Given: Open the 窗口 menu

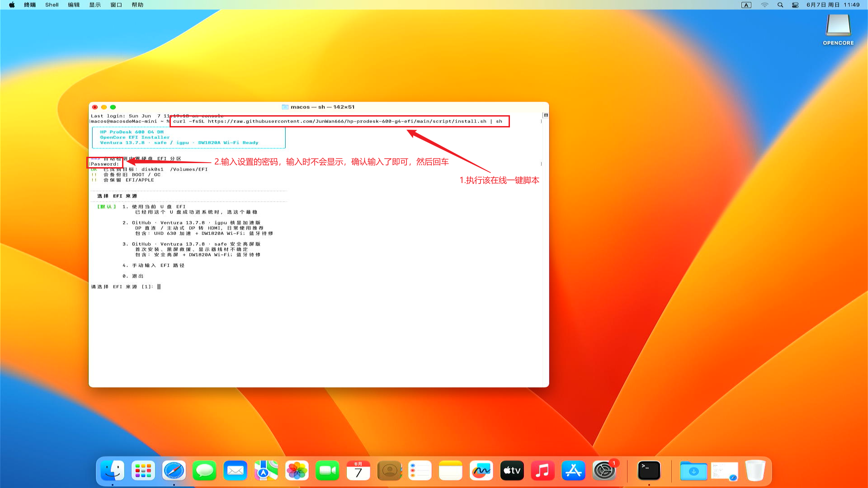Looking at the screenshot, I should click(x=116, y=5).
